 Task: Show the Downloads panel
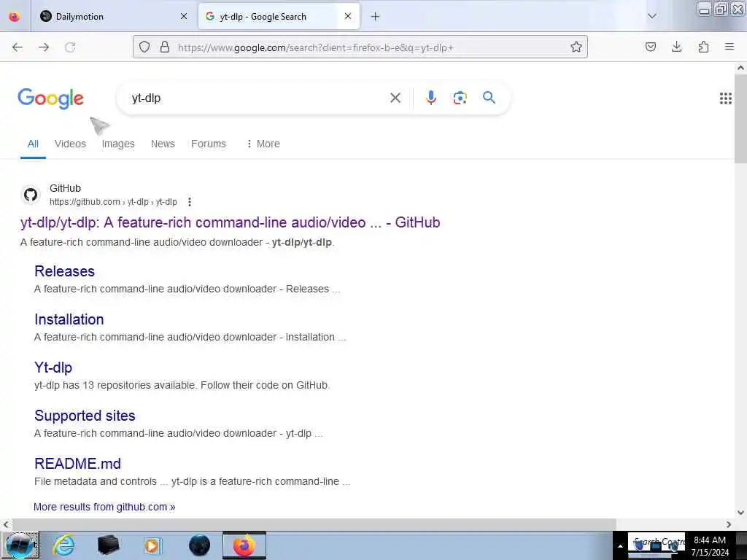[676, 47]
